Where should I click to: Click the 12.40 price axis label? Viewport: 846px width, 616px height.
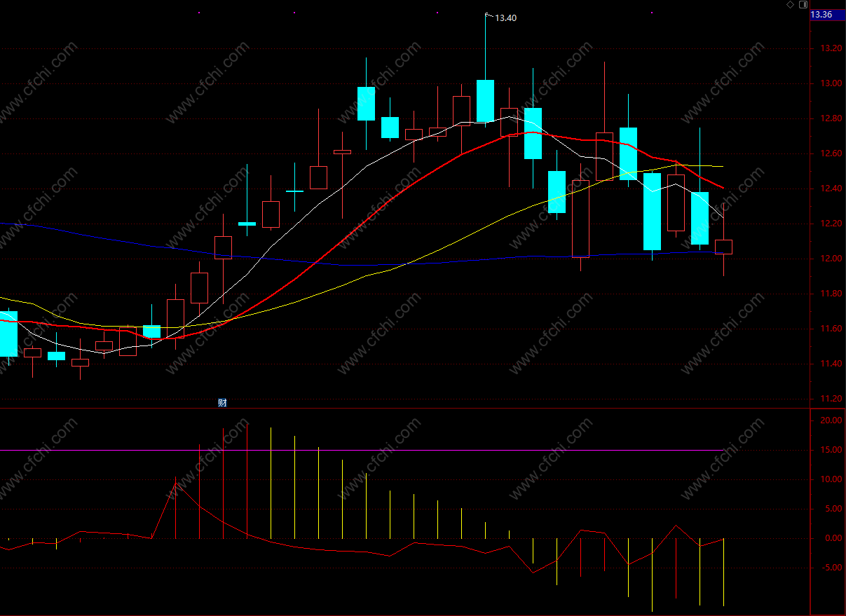832,189
